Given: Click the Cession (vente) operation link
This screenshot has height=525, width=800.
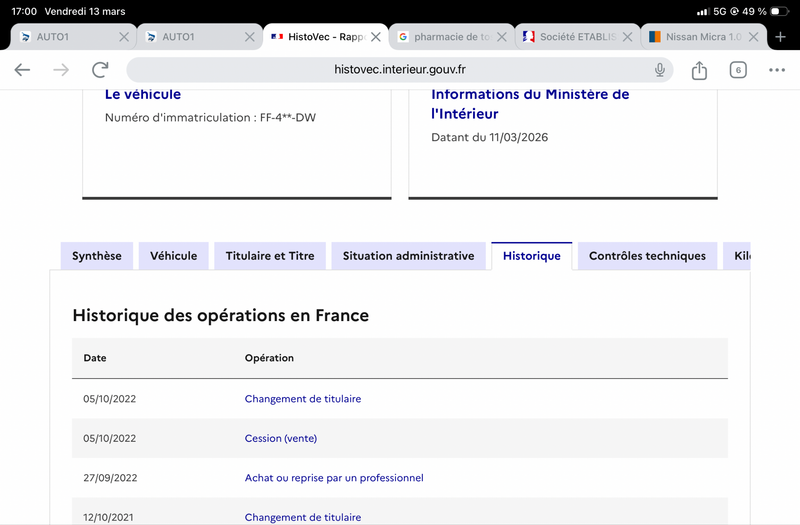Looking at the screenshot, I should tap(280, 438).
